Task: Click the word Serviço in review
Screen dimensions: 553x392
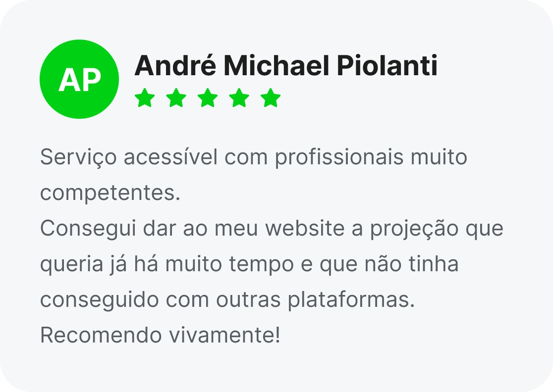Action: pos(78,157)
